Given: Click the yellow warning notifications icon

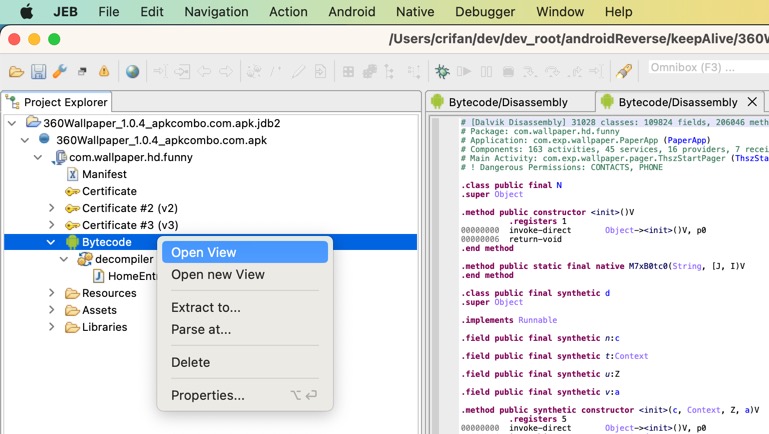Looking at the screenshot, I should (x=104, y=71).
